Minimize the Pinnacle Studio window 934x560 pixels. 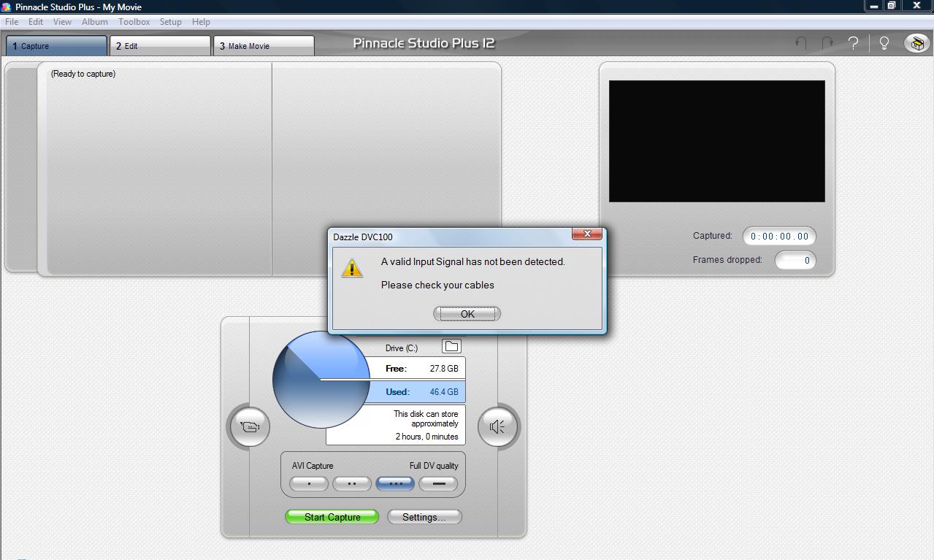[874, 6]
